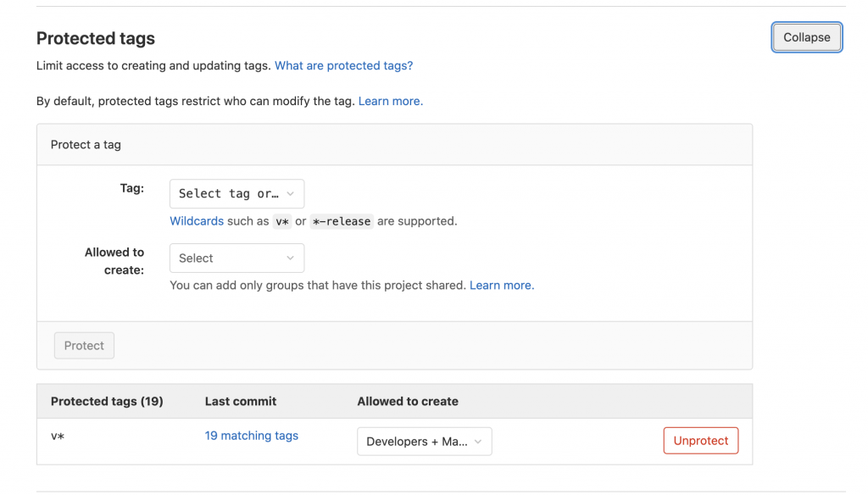Open the "What are protected tags?" link
The image size is (868, 495).
tap(343, 65)
